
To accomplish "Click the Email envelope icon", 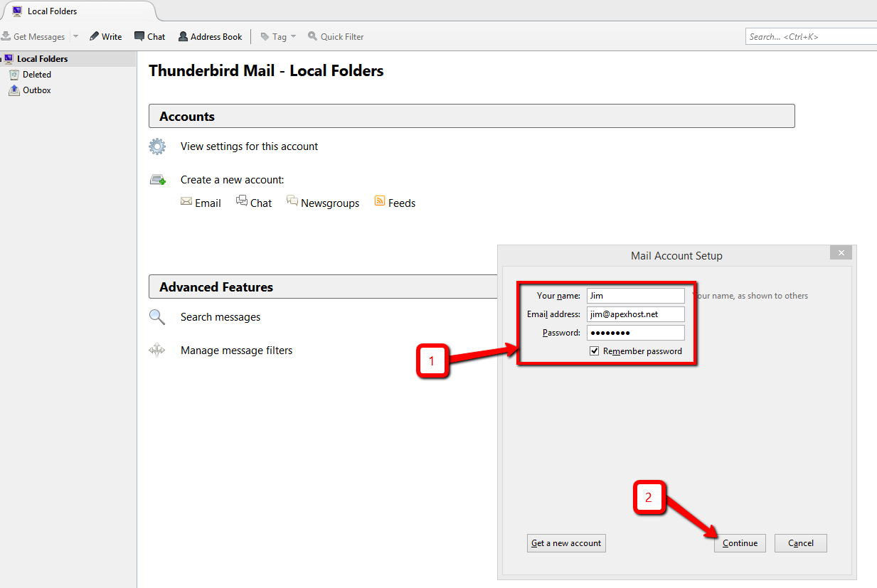I will [x=186, y=202].
